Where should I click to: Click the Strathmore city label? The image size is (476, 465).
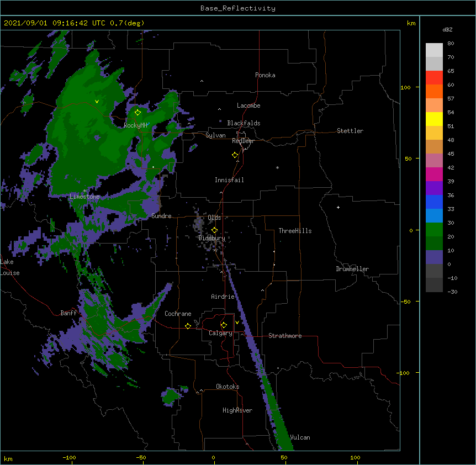pos(285,336)
